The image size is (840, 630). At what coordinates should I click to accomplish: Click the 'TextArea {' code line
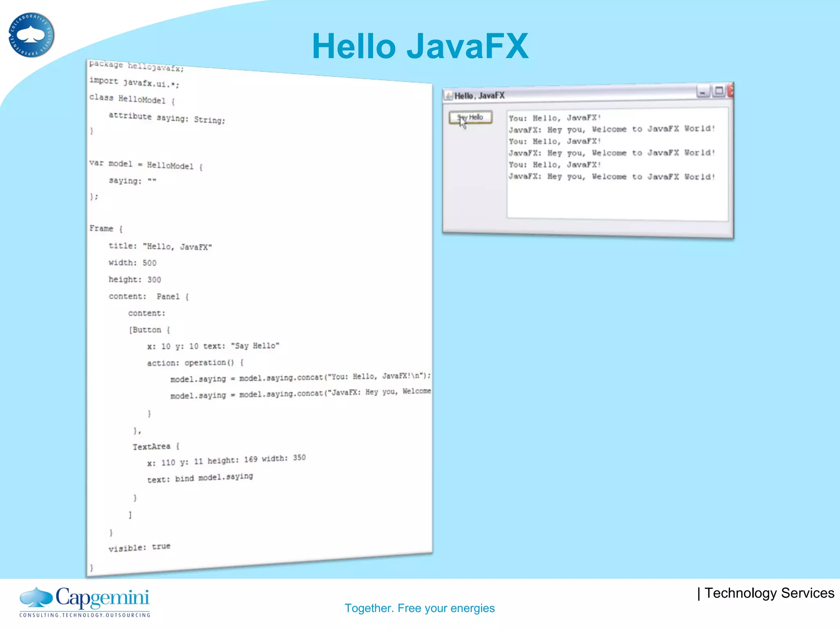[156, 446]
